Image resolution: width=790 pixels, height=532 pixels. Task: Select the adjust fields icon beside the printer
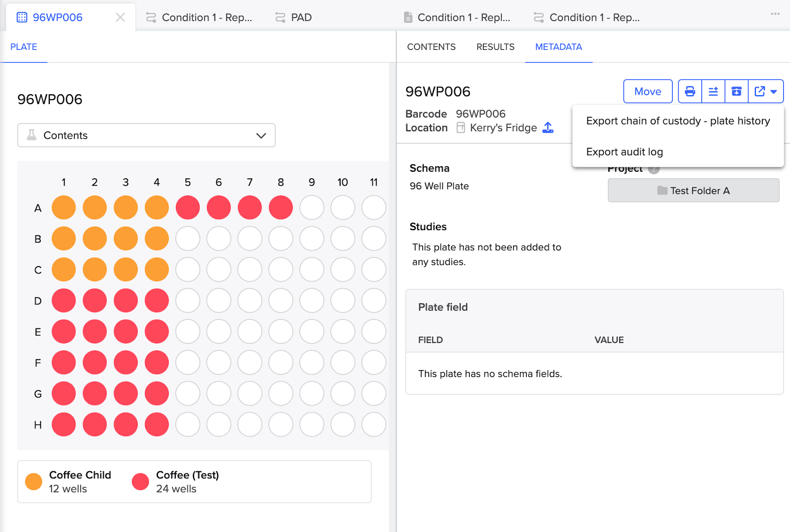[713, 91]
